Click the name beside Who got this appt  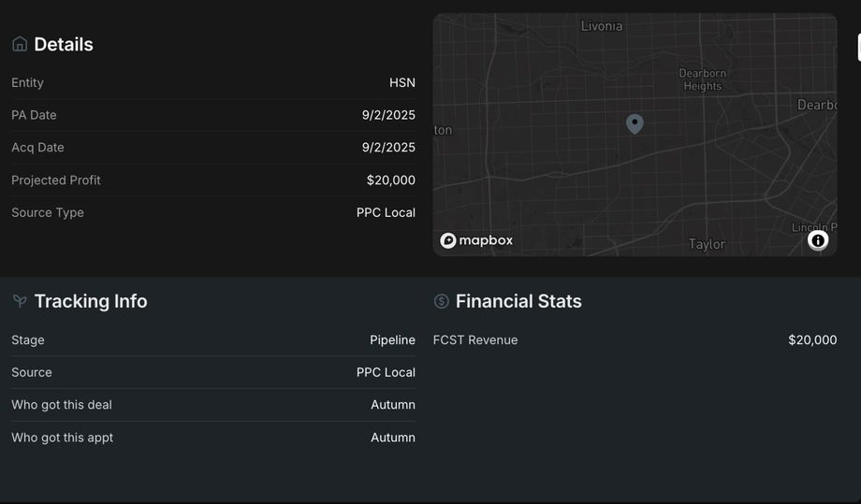393,438
